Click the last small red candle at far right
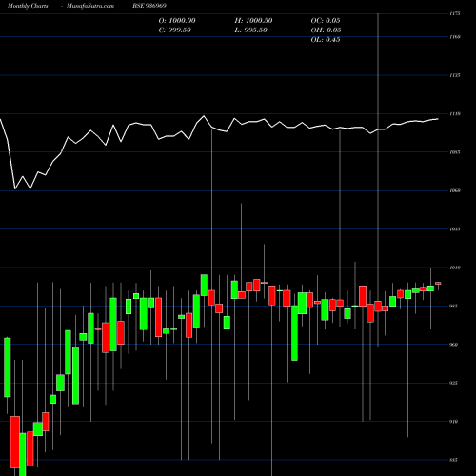Viewport: 476px width, 476px height. coord(438,284)
